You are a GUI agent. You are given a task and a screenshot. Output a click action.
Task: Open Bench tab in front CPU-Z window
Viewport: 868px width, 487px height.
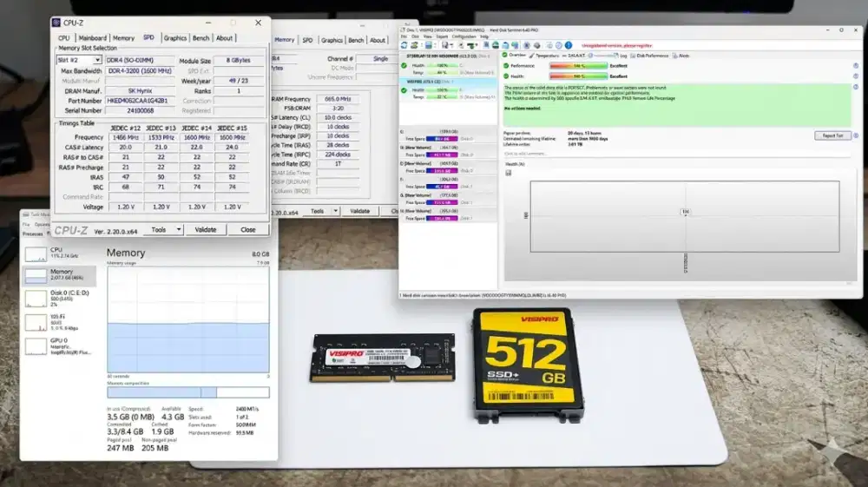(x=201, y=38)
